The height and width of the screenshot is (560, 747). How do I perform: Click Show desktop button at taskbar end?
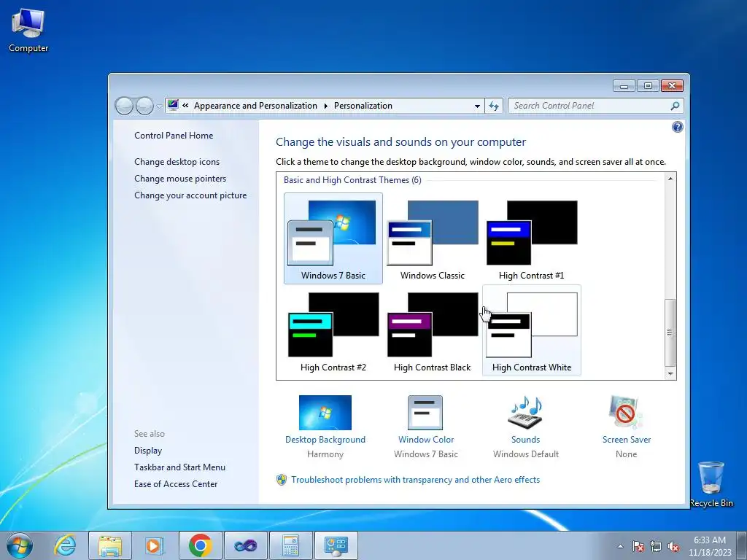pos(742,545)
